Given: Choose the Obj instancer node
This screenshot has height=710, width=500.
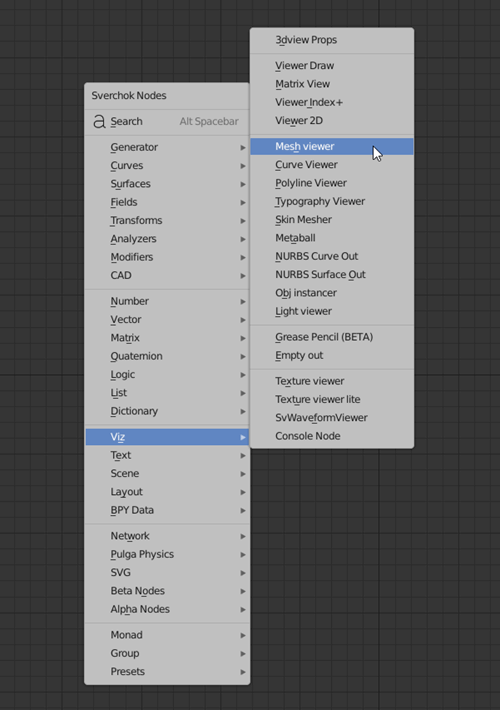Looking at the screenshot, I should point(332,293).
